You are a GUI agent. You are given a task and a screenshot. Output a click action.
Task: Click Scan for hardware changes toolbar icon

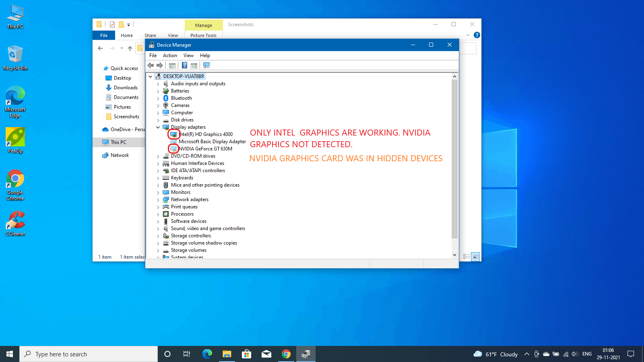tap(206, 66)
